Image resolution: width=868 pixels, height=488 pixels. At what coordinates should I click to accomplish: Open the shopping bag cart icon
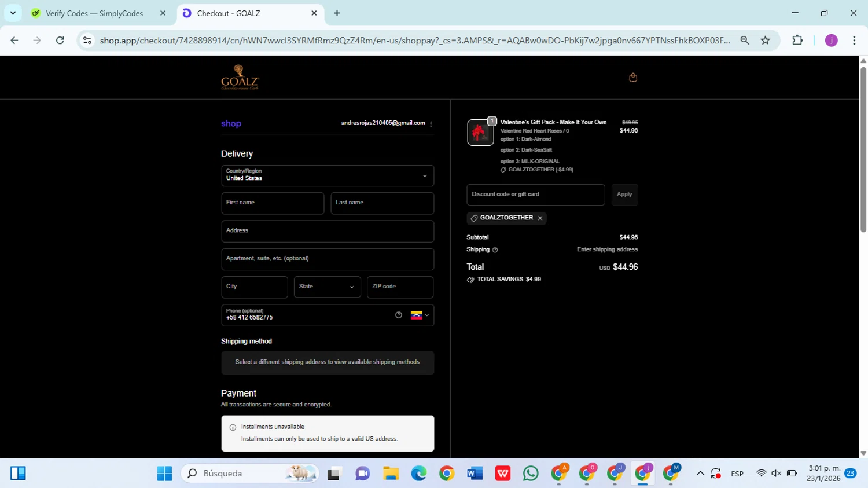(x=633, y=77)
